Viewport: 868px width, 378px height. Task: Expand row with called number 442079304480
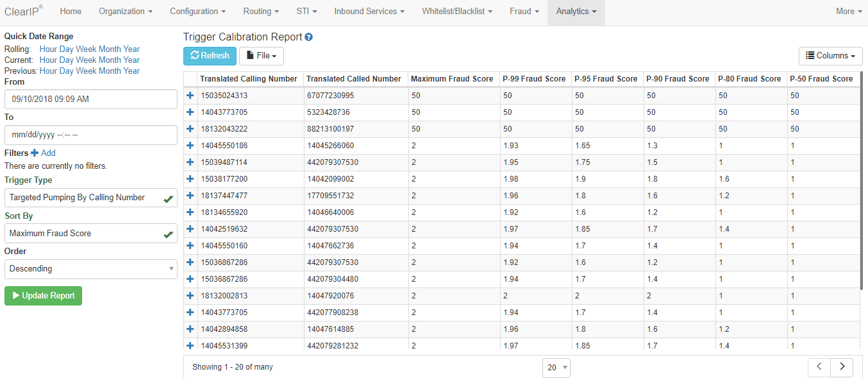[190, 279]
